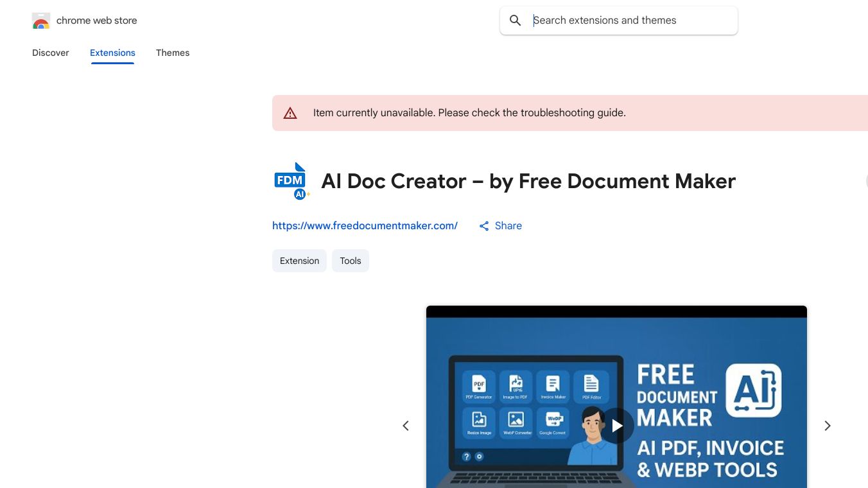868x488 pixels.
Task: Click the chrome web store title text
Action: pos(97,21)
